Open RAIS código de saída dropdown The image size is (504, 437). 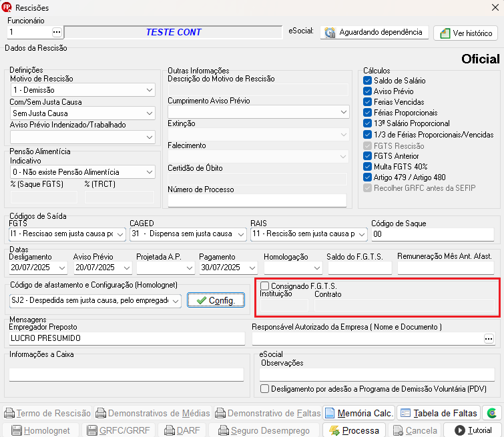(x=362, y=234)
